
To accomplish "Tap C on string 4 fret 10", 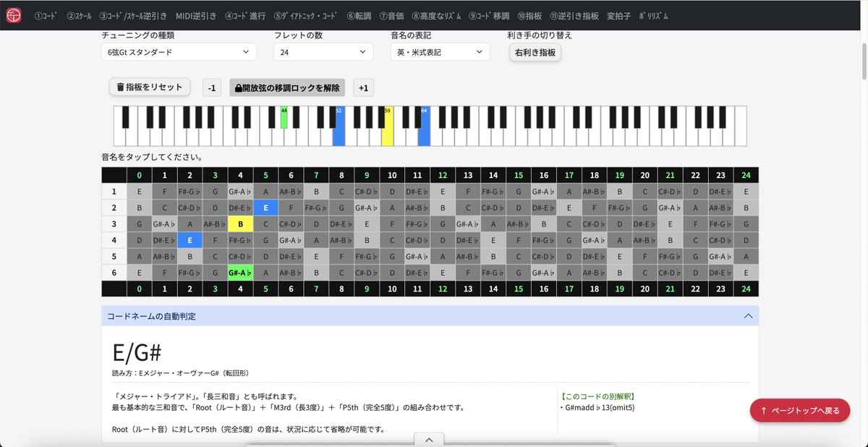I will 392,240.
